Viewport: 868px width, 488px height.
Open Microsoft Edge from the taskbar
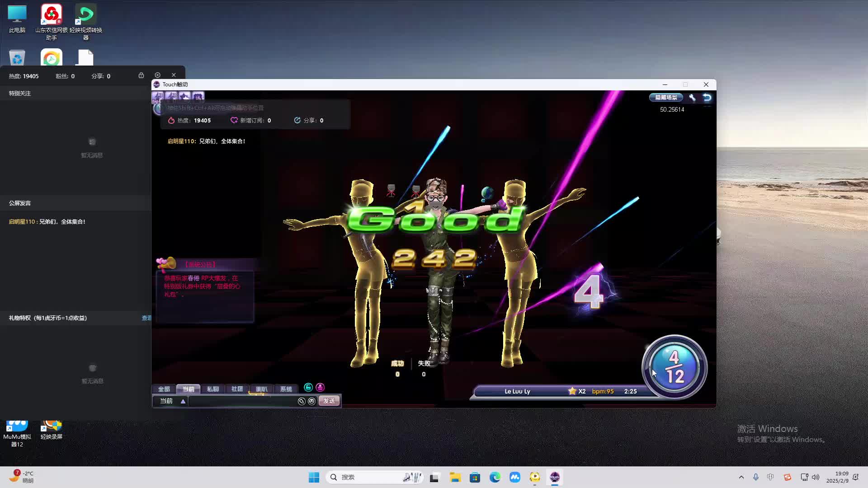coord(495,477)
